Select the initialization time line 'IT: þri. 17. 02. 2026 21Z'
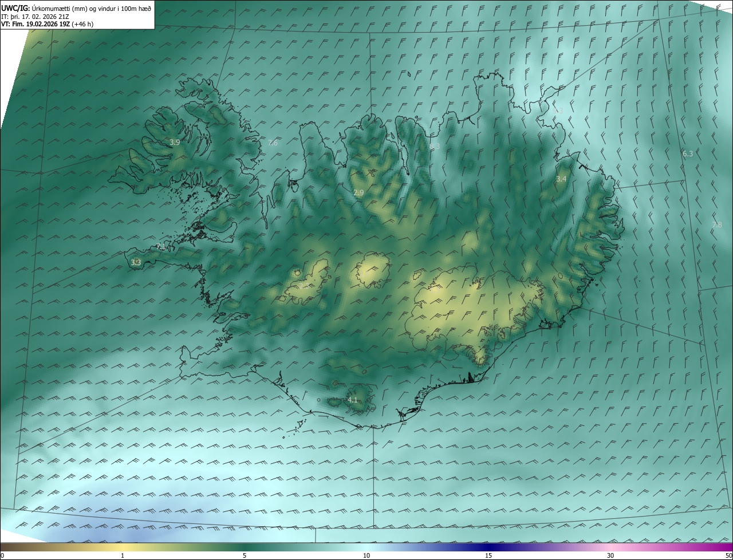The height and width of the screenshot is (560, 733). pyautogui.click(x=35, y=16)
